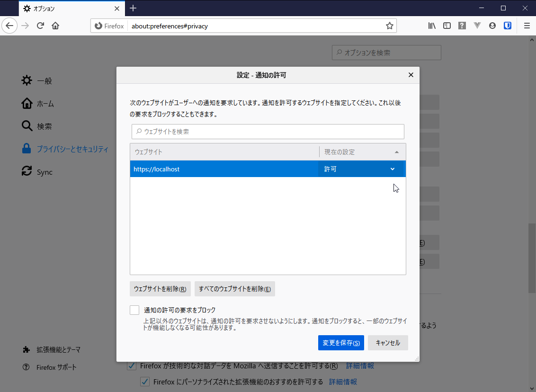Image resolution: width=536 pixels, height=392 pixels.
Task: Click the forward navigation arrow
Action: pyautogui.click(x=25, y=26)
